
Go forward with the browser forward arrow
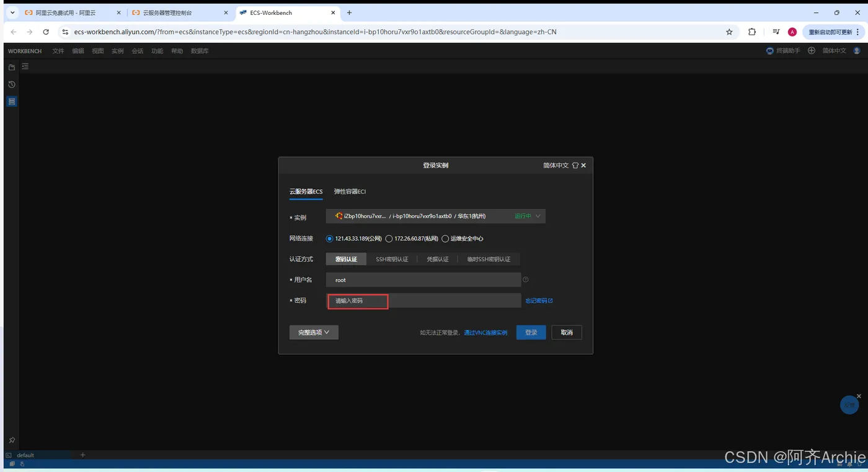click(30, 32)
